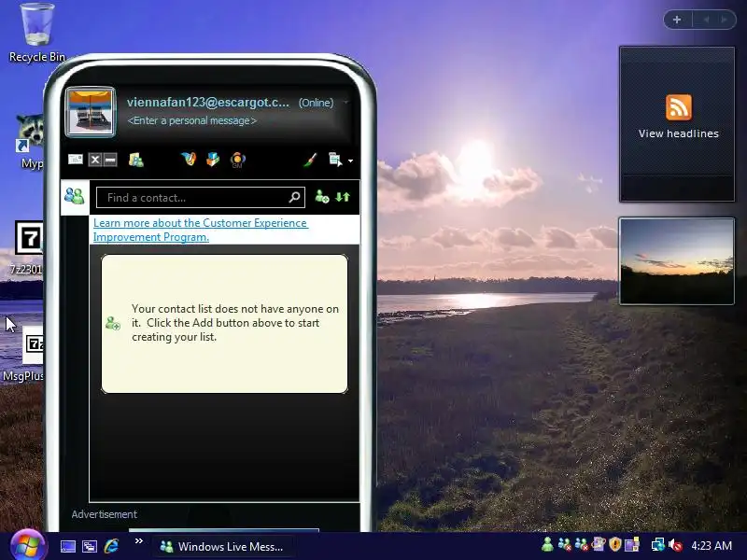Open the sharing folders icon
This screenshot has width=747, height=560.
136,160
